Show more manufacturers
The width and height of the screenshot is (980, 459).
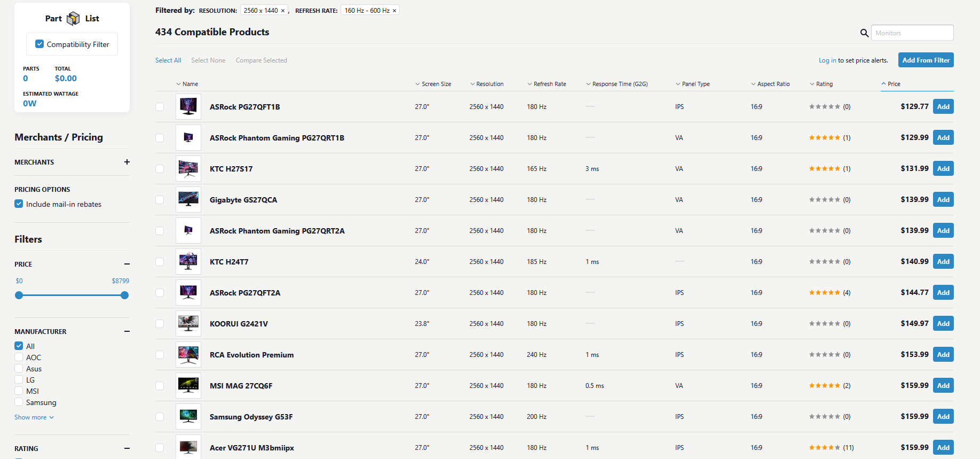[34, 417]
